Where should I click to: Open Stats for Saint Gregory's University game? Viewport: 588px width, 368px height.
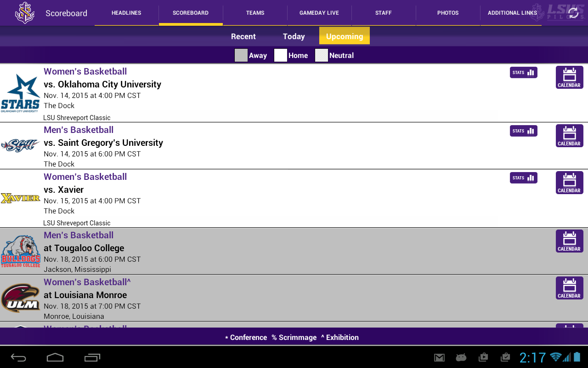point(524,131)
